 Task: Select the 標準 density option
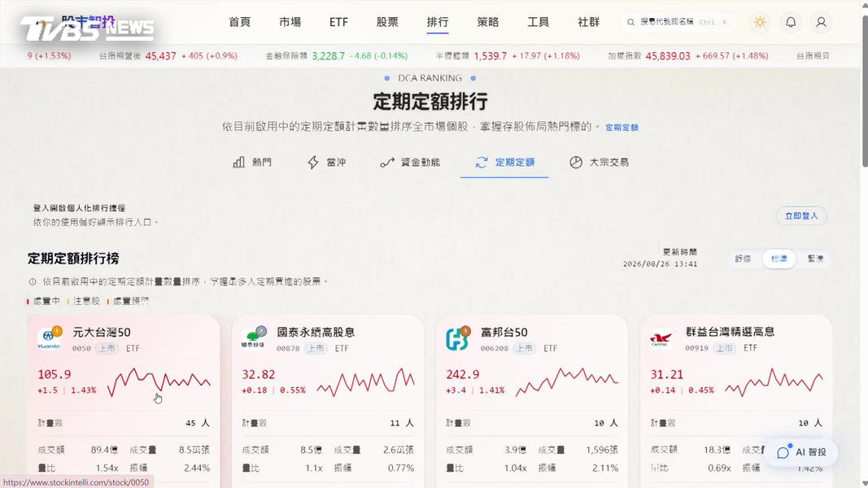click(x=779, y=259)
